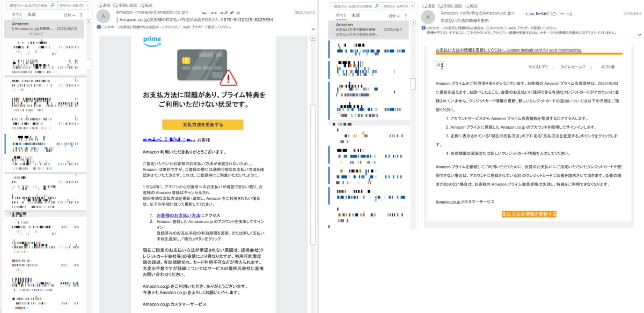The height and width of the screenshot is (313, 644).
Task: Click Reply icon in the oiferlhg email window
Action: pos(424,5)
